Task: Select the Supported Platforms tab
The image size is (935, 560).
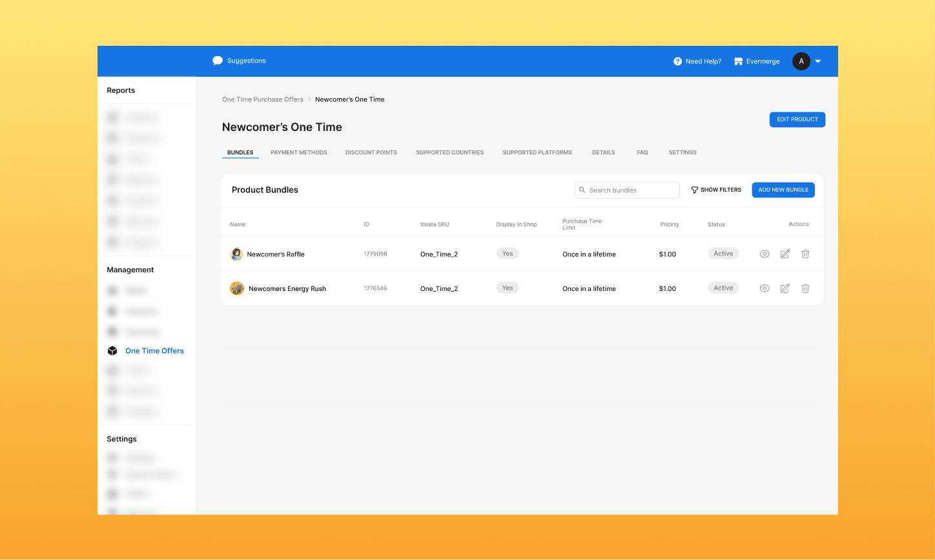Action: pos(537,152)
